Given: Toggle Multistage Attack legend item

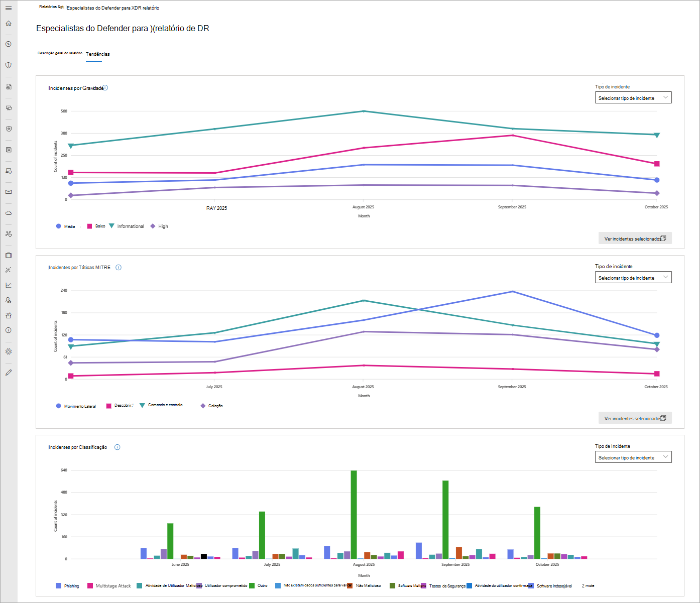Looking at the screenshot, I should 109,586.
